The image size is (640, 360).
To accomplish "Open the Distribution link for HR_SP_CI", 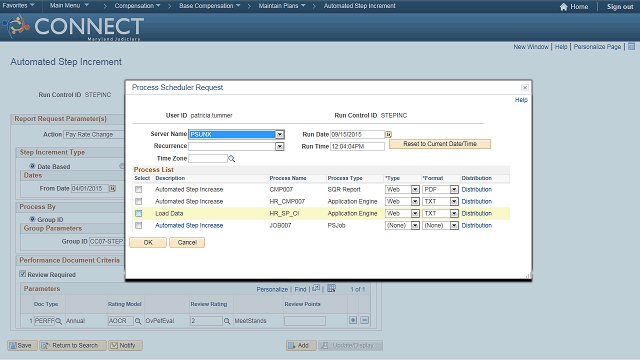I will tap(477, 213).
